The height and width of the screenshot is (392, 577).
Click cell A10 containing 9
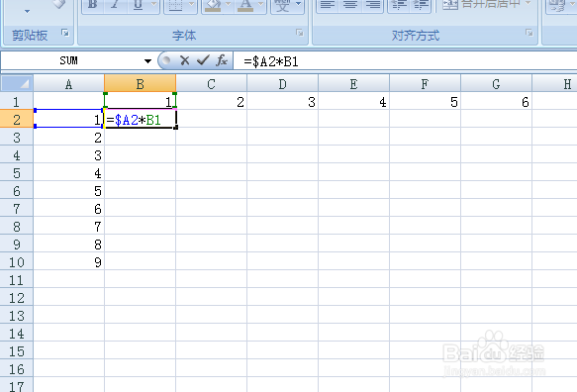(69, 261)
